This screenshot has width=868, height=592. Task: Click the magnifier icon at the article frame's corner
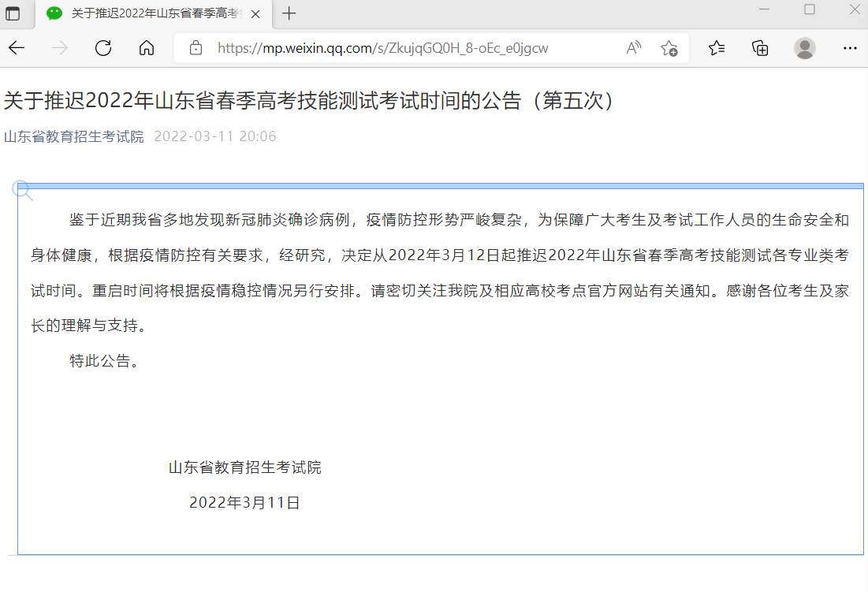[x=22, y=190]
